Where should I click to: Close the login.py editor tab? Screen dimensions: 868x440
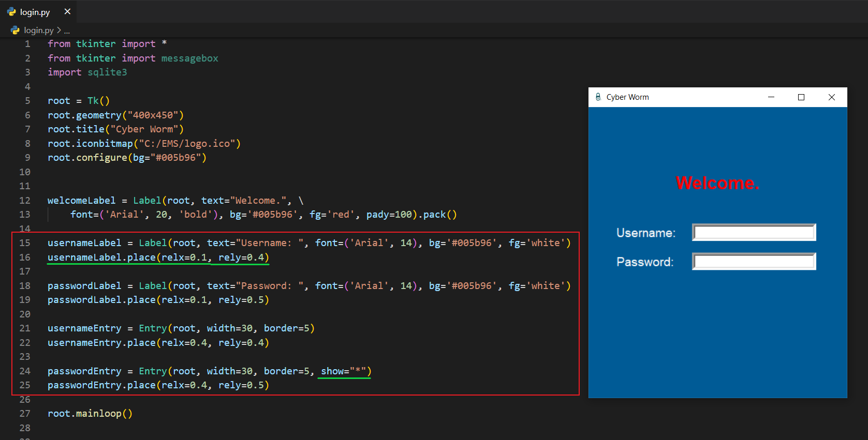[x=67, y=11]
